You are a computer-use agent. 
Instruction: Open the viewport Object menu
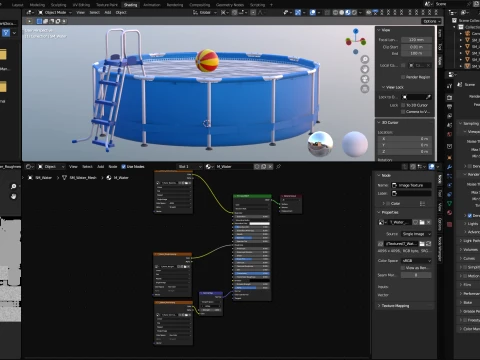pyautogui.click(x=121, y=12)
